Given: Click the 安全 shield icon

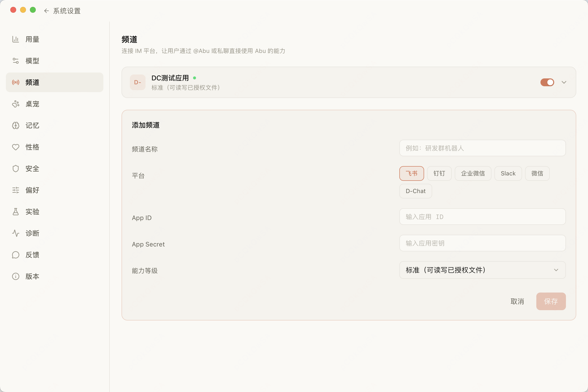Looking at the screenshot, I should (x=15, y=169).
